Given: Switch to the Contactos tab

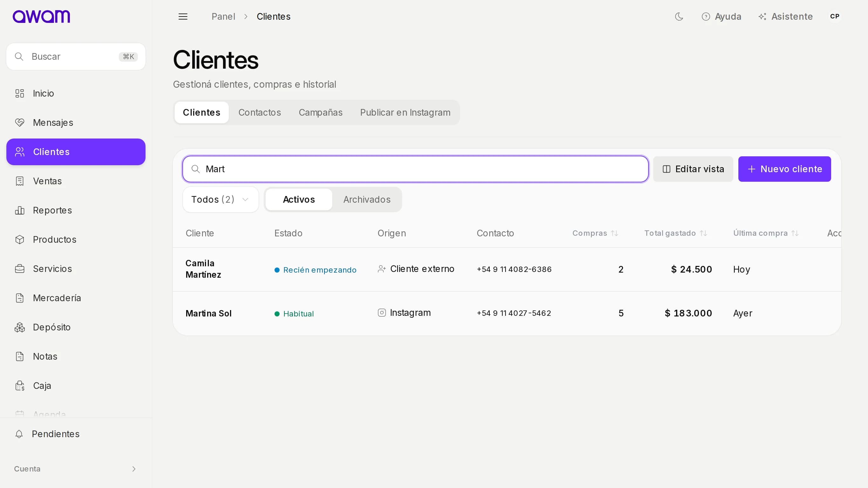Looking at the screenshot, I should coord(260,112).
